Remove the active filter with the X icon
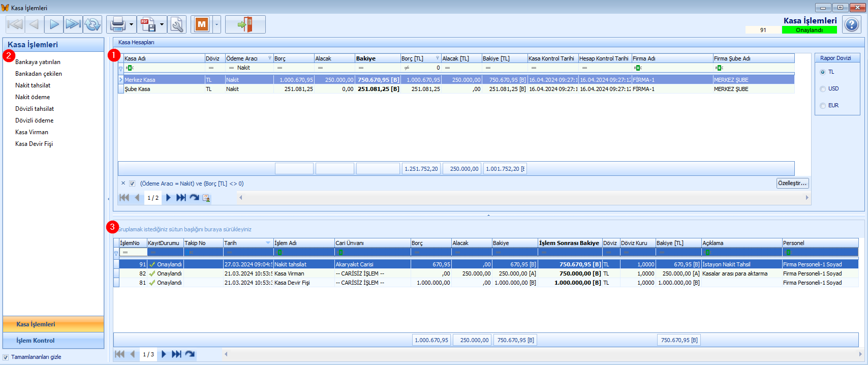This screenshot has height=365, width=868. [x=123, y=183]
